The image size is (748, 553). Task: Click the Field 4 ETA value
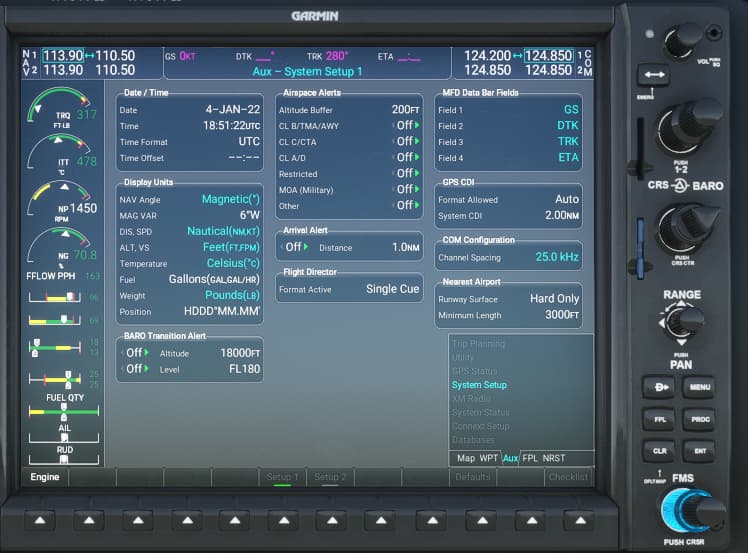coord(569,157)
